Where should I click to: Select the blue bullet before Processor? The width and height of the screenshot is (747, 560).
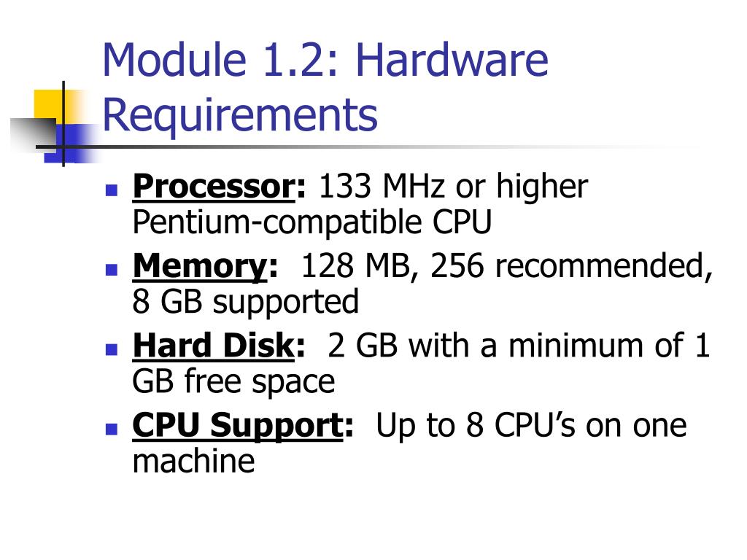pyautogui.click(x=112, y=190)
